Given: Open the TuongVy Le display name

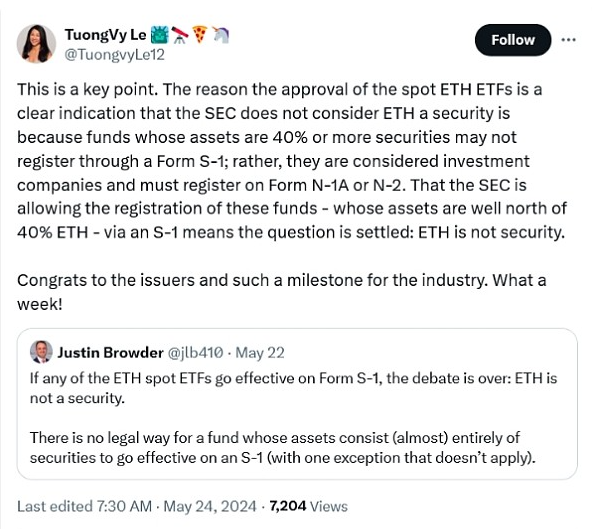Looking at the screenshot, I should [x=105, y=35].
